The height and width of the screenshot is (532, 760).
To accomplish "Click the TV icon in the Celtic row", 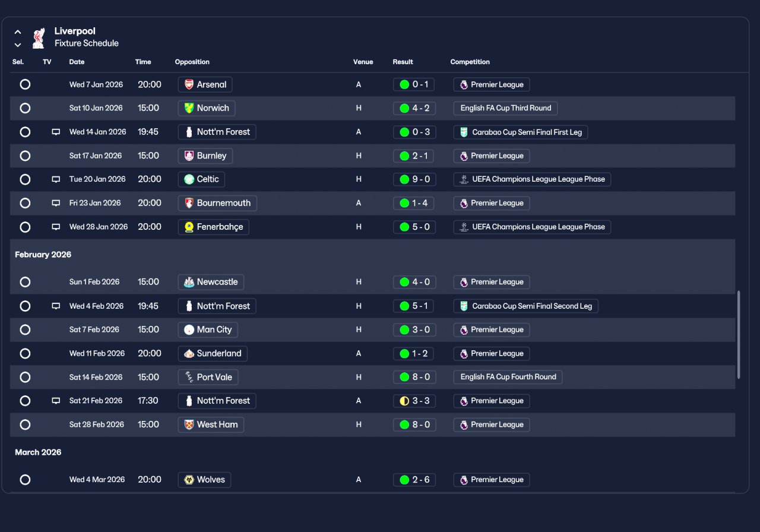I will click(56, 179).
